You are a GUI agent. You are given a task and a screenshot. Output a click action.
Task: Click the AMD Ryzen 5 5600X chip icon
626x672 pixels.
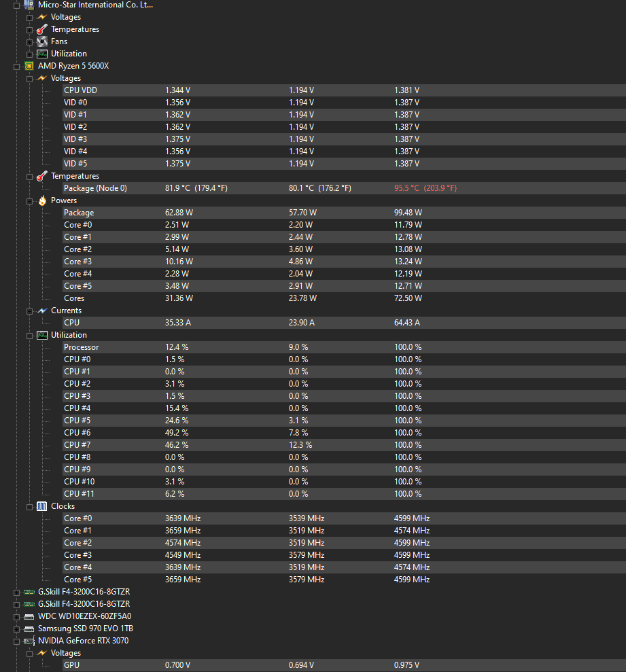point(29,66)
